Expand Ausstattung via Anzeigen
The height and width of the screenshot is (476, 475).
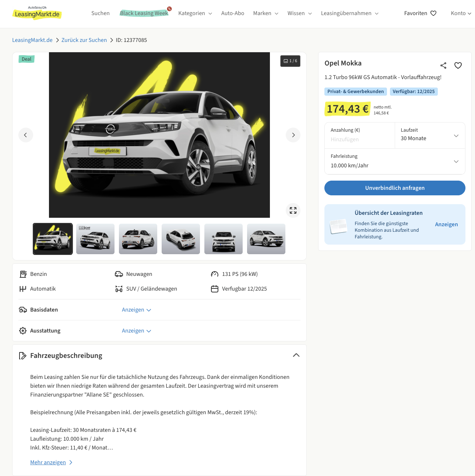(x=136, y=331)
